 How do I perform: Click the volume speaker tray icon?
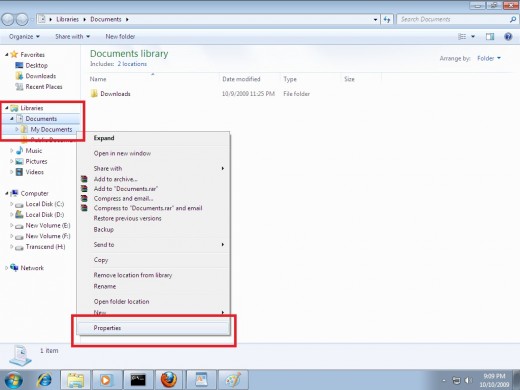(469, 380)
